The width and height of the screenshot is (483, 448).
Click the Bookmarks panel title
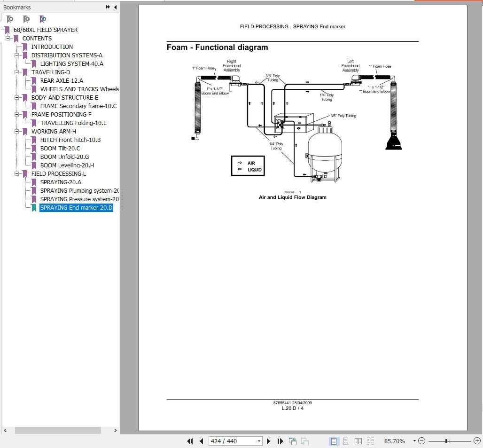point(17,7)
